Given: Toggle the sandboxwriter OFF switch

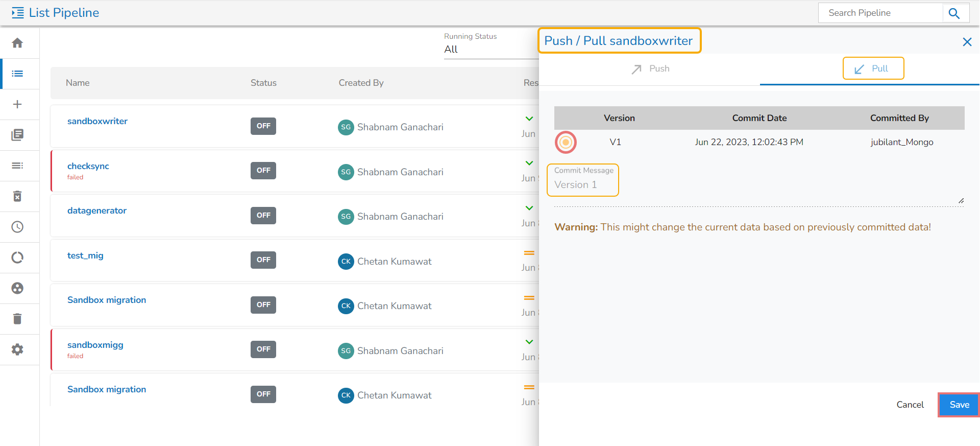Looking at the screenshot, I should click(263, 126).
